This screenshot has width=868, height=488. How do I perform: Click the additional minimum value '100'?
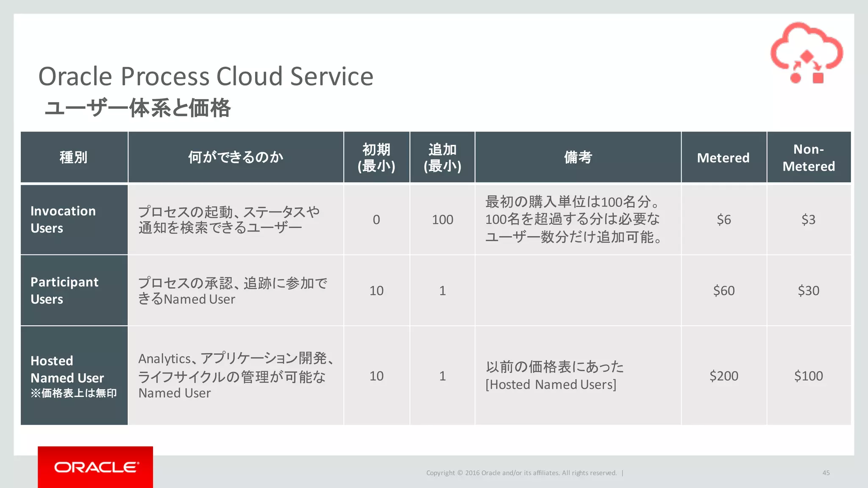pyautogui.click(x=442, y=219)
